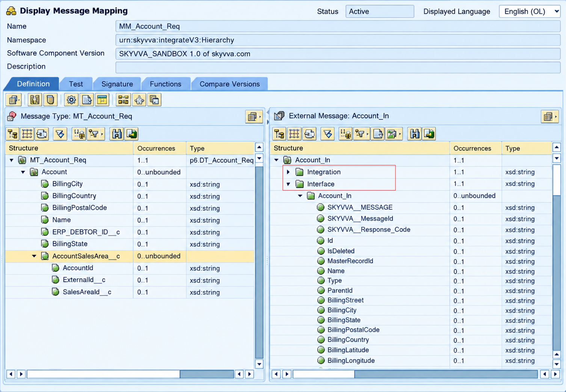Click the dependencies icon next to the gear
Image resolution: width=566 pixels, height=392 pixels.
tap(87, 100)
